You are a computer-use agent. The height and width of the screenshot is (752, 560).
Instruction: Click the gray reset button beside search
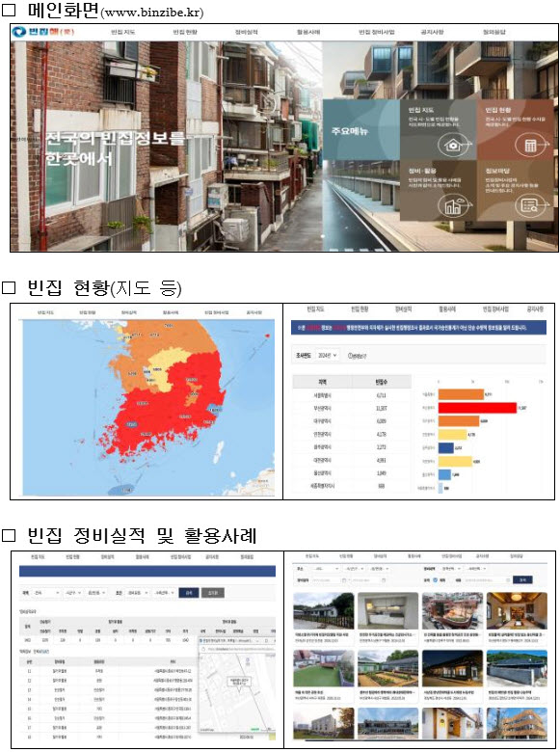212,593
